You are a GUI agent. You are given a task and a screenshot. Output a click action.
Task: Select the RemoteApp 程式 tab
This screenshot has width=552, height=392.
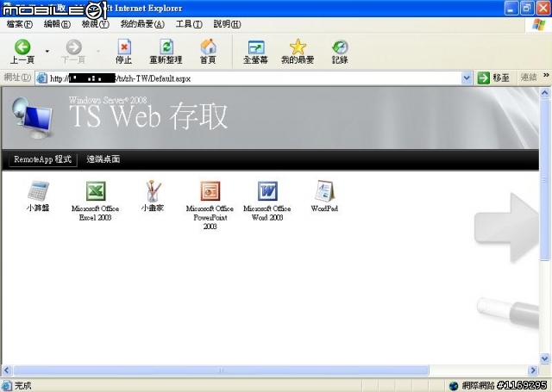[x=42, y=159]
